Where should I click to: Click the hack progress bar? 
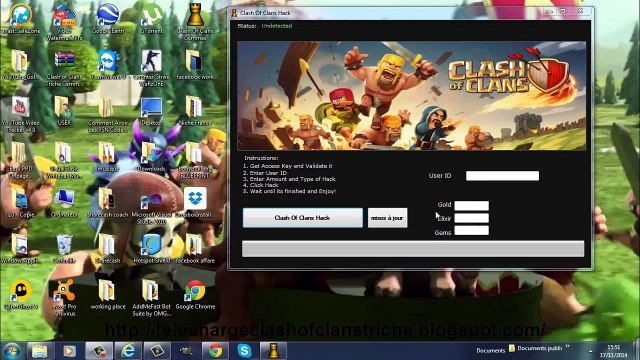coord(413,249)
